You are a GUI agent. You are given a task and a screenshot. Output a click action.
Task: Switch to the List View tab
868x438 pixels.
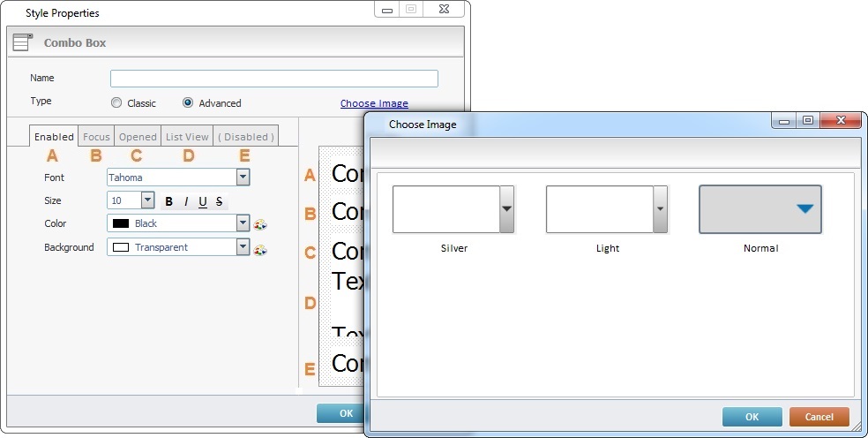pyautogui.click(x=187, y=137)
